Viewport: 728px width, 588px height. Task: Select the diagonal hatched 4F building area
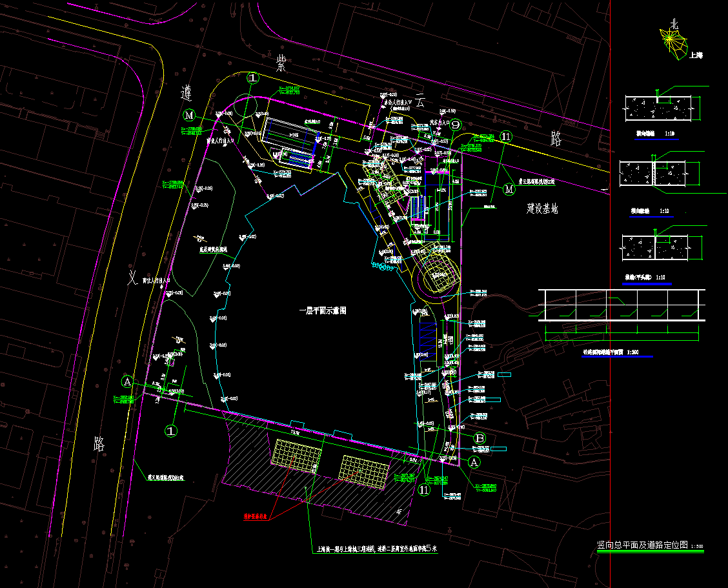click(319, 468)
